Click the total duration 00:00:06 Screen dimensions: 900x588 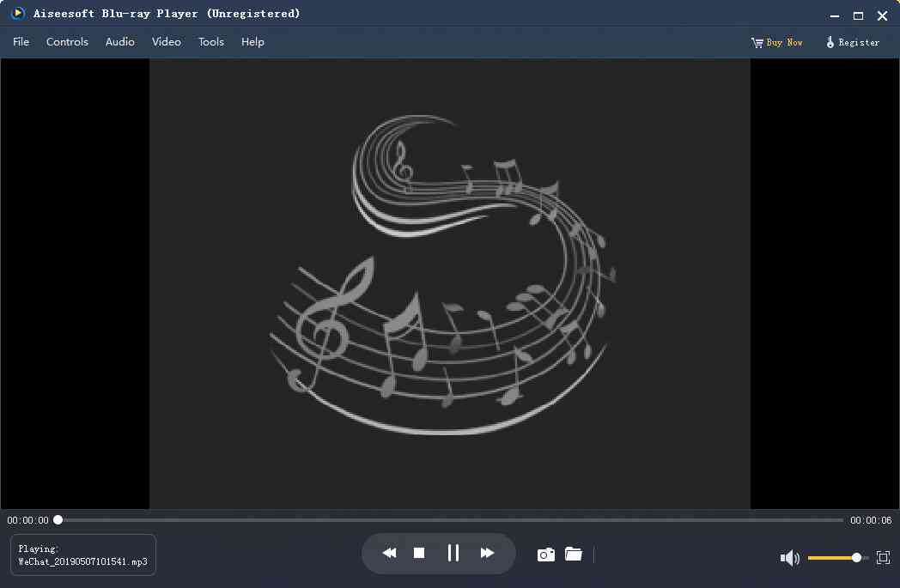pos(872,520)
